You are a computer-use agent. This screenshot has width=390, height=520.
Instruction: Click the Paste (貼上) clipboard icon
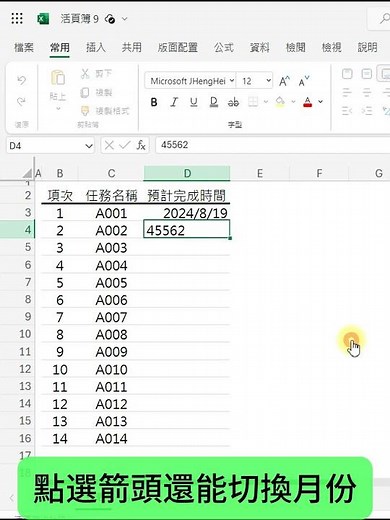coord(58,78)
